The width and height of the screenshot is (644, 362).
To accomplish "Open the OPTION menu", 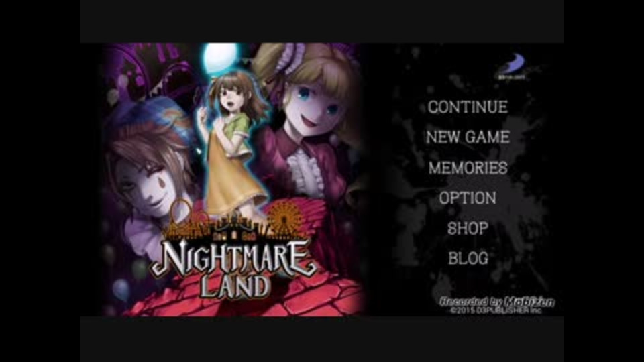I will (468, 198).
